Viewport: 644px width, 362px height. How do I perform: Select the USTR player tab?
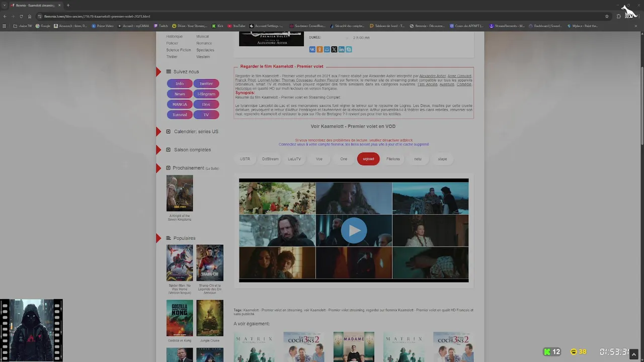[245, 159]
